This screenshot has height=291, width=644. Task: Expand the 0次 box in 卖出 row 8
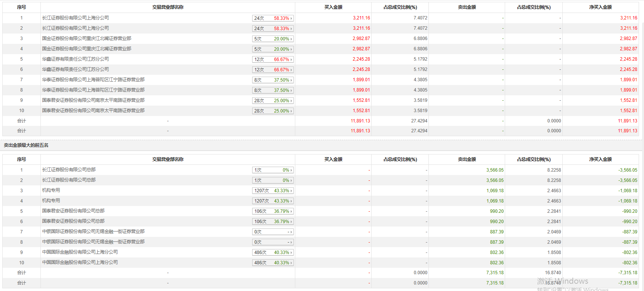click(273, 242)
